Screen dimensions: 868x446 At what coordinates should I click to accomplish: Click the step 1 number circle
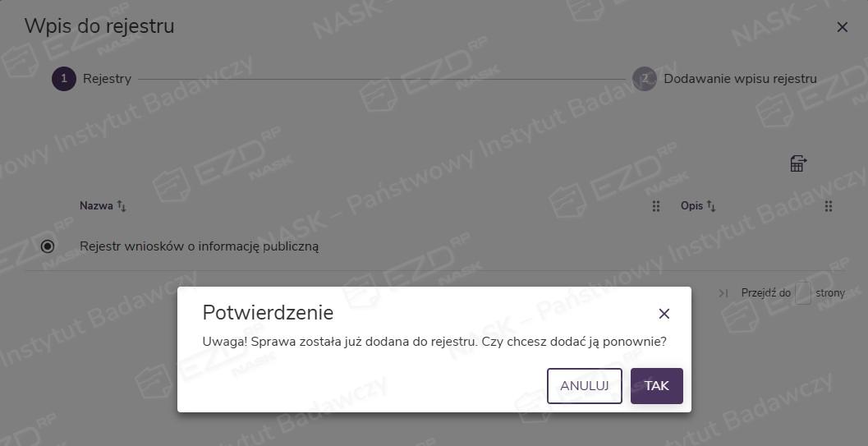click(x=64, y=79)
